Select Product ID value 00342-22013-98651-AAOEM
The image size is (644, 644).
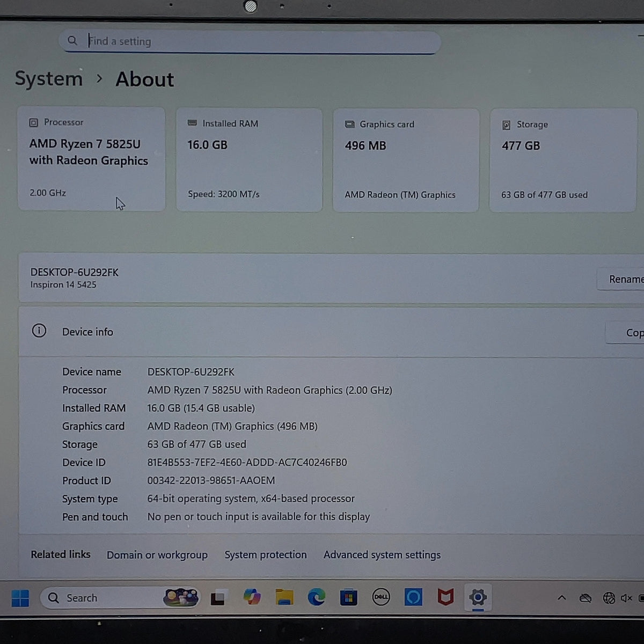(x=211, y=480)
